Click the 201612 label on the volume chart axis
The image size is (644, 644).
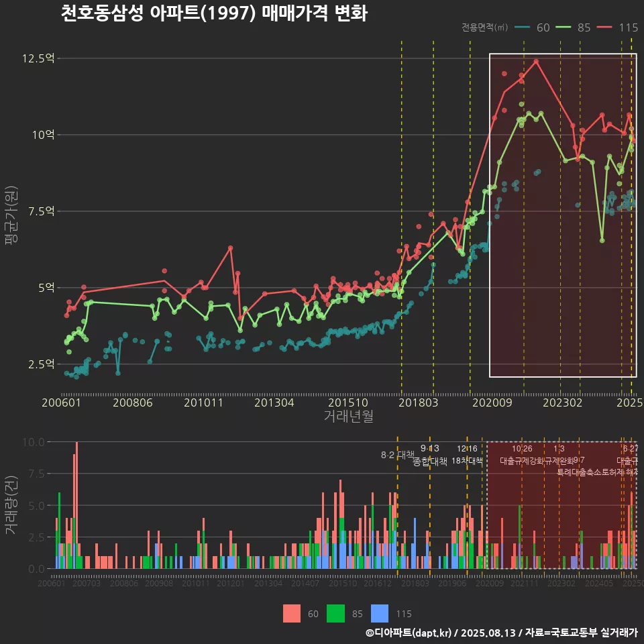378,583
